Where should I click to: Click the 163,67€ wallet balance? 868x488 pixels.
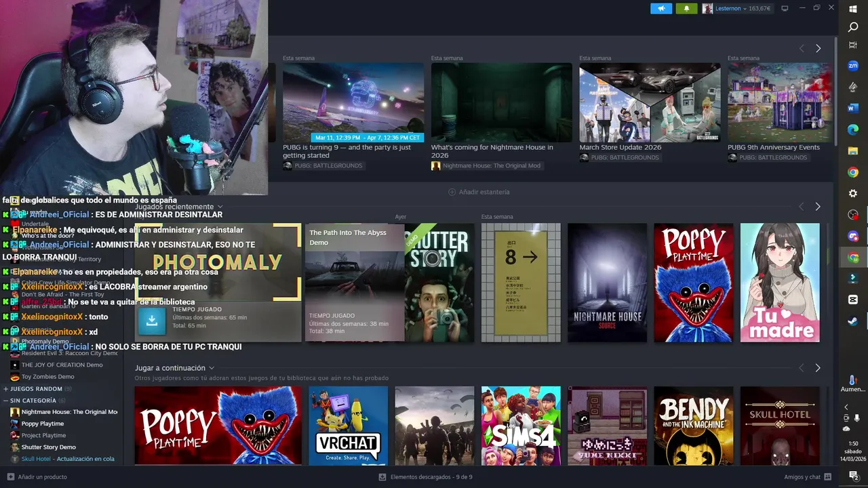pyautogui.click(x=759, y=9)
